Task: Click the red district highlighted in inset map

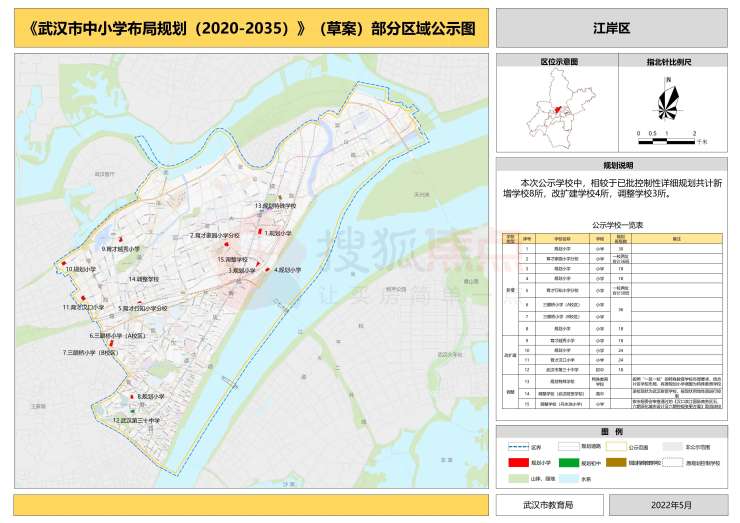Action: [x=558, y=111]
